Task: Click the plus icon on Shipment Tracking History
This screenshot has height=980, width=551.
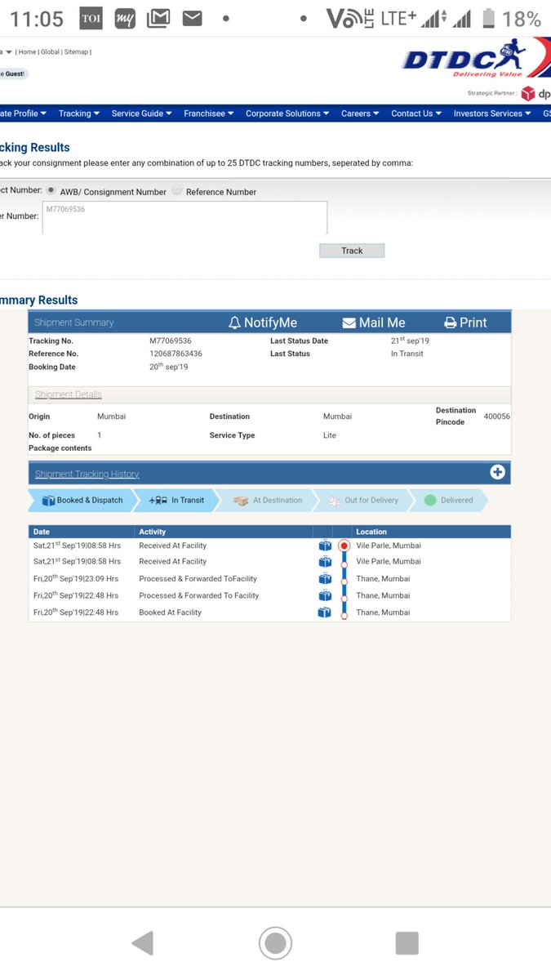Action: click(x=497, y=472)
